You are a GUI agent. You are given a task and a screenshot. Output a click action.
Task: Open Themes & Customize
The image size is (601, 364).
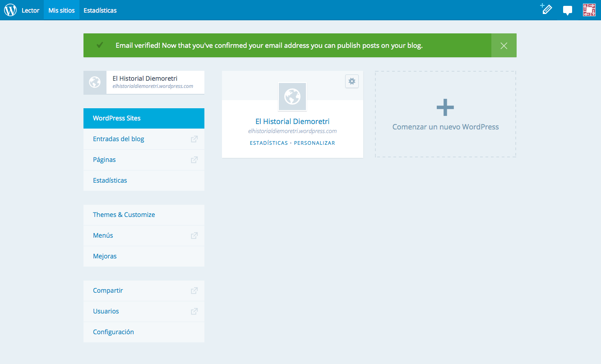tap(144, 215)
